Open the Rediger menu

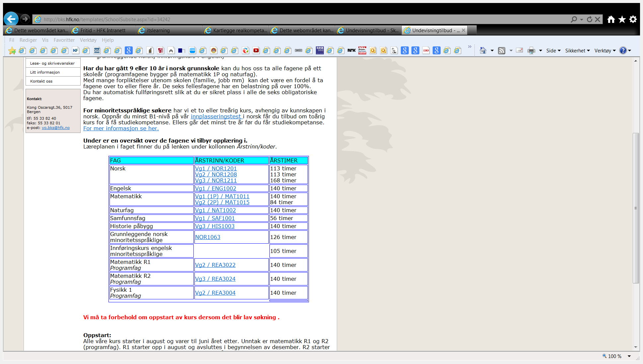28,40
